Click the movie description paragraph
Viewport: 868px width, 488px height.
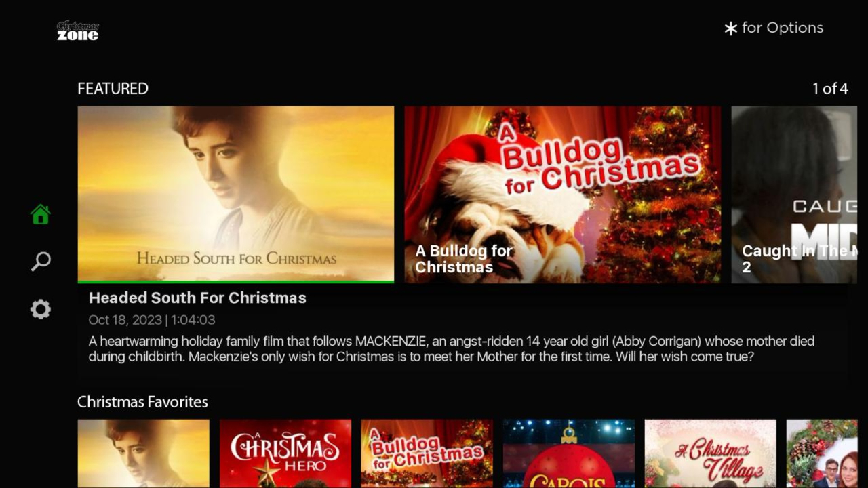tap(452, 348)
